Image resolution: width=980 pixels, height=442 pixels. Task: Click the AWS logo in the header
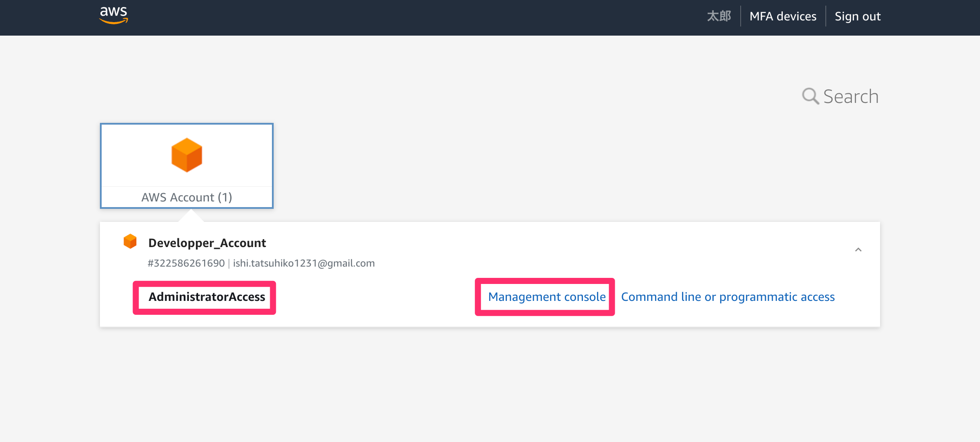(x=114, y=16)
